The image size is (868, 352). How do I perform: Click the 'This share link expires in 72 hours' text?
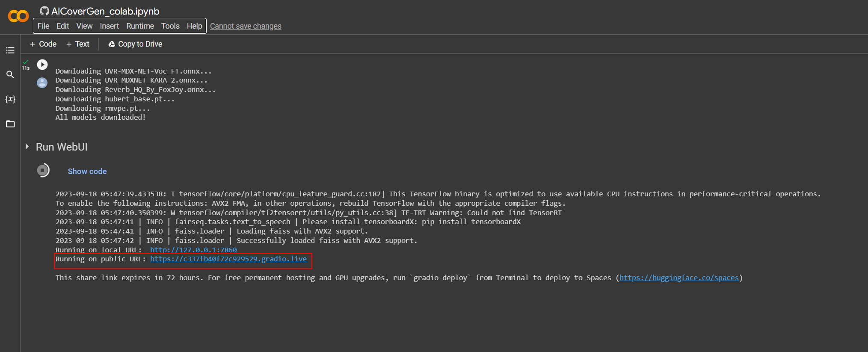coord(130,278)
